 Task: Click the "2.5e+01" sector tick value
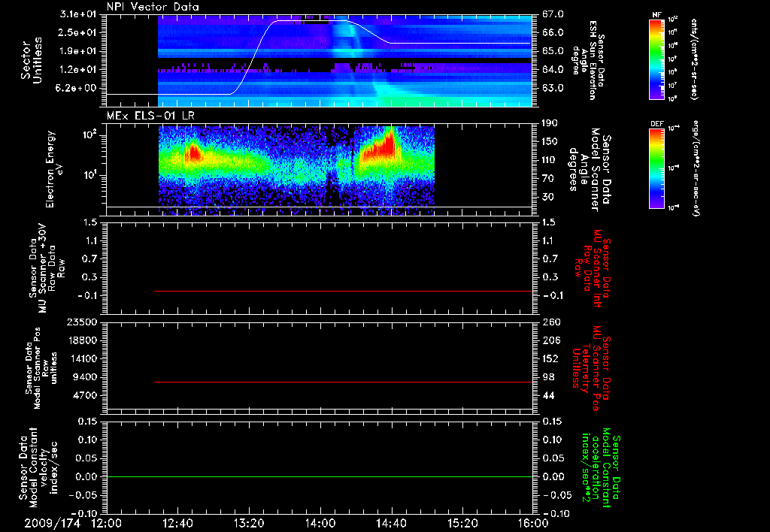tap(77, 32)
